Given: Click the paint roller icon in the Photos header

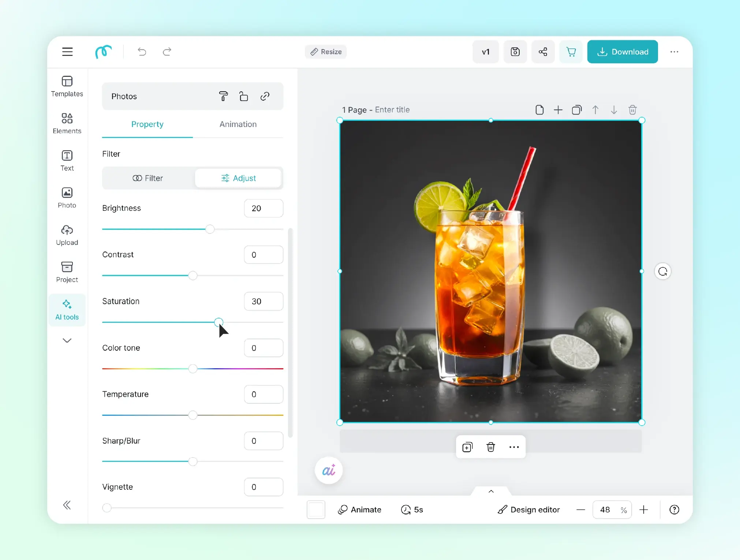Looking at the screenshot, I should pyautogui.click(x=223, y=96).
